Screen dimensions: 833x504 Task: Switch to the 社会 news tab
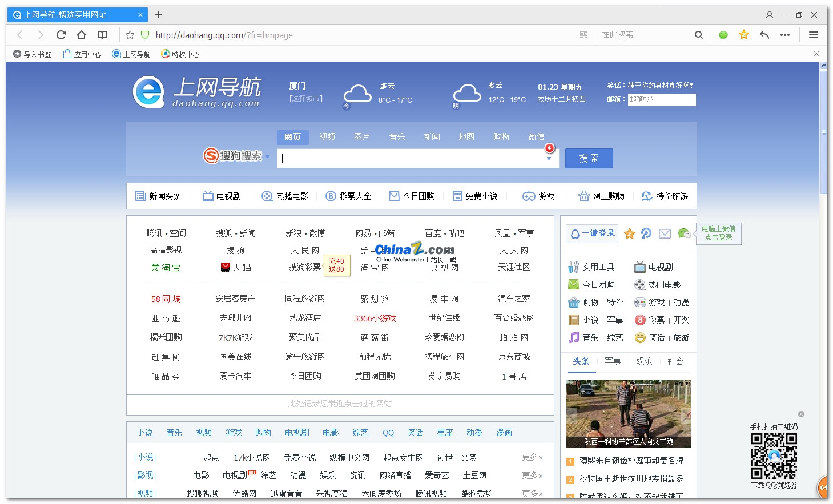675,361
